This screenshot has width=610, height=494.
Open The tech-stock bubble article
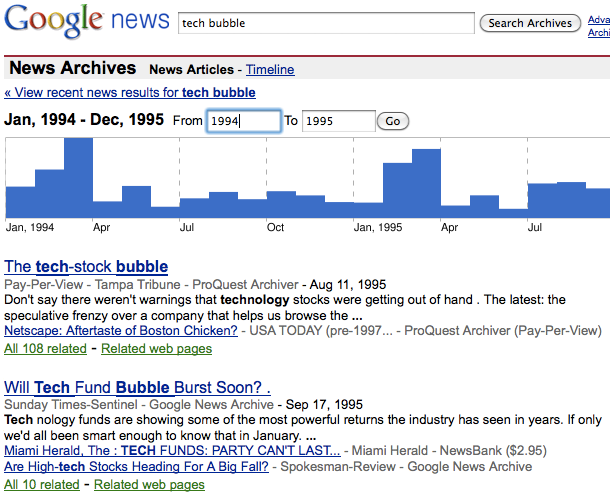tap(86, 267)
